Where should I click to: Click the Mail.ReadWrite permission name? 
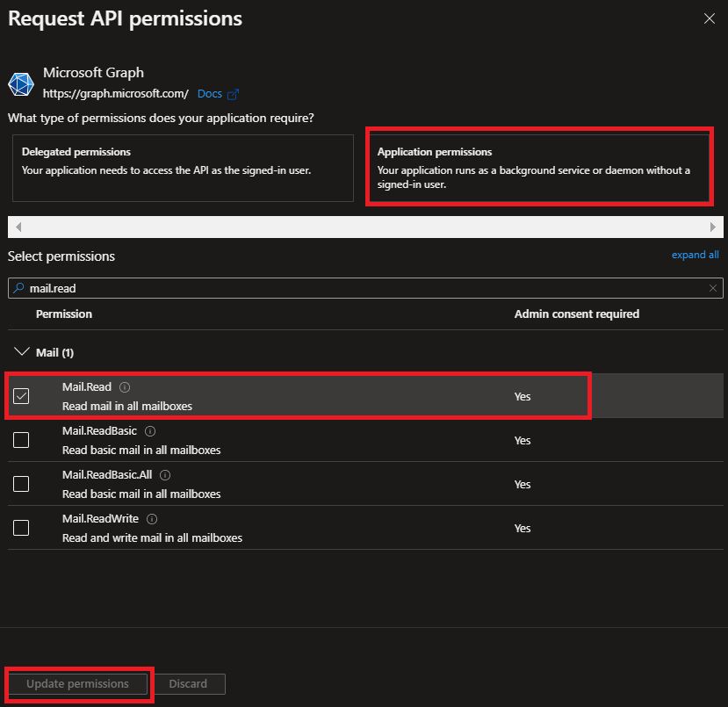100,519
